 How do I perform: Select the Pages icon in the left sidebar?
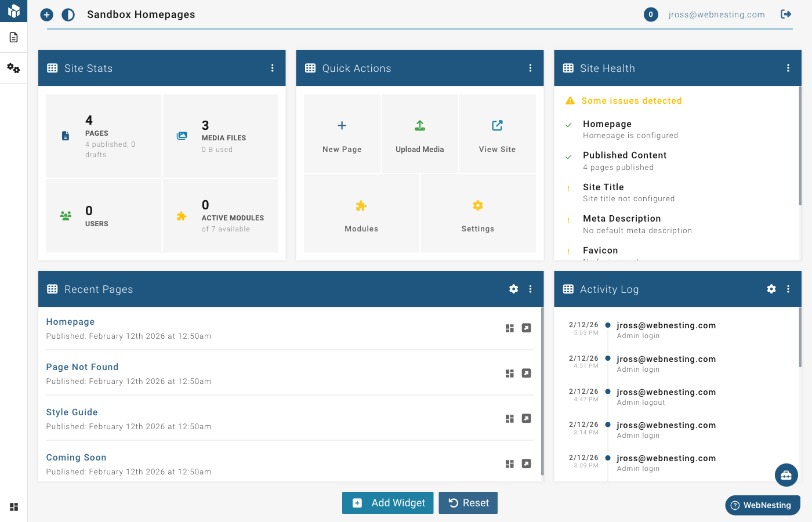pyautogui.click(x=13, y=36)
